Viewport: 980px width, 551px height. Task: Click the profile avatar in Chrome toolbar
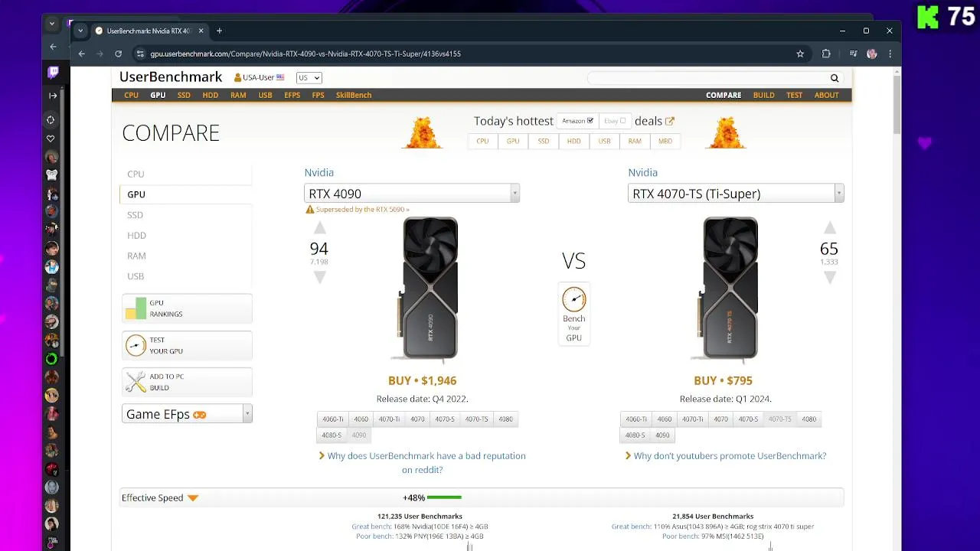coord(871,54)
